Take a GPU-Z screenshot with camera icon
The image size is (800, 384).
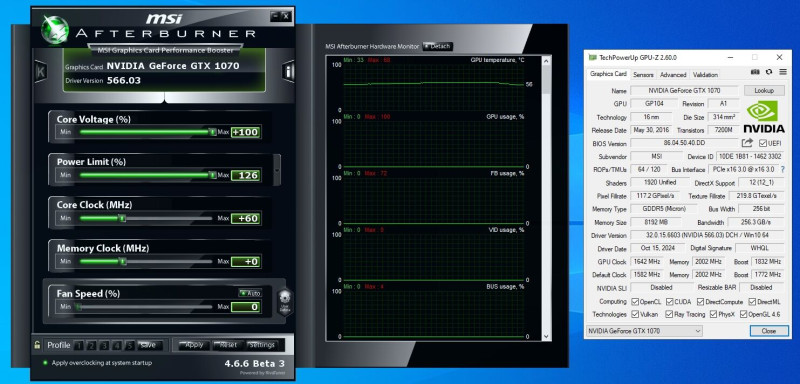[755, 72]
